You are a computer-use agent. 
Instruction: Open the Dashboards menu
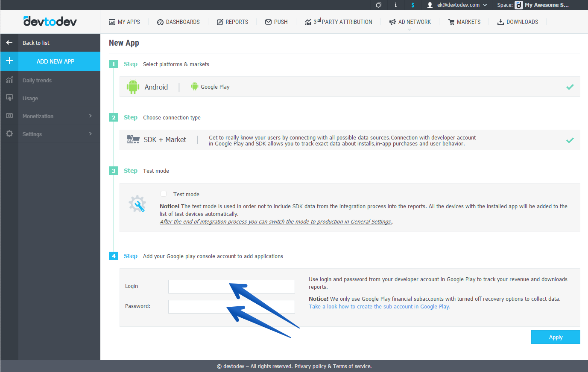pos(178,22)
